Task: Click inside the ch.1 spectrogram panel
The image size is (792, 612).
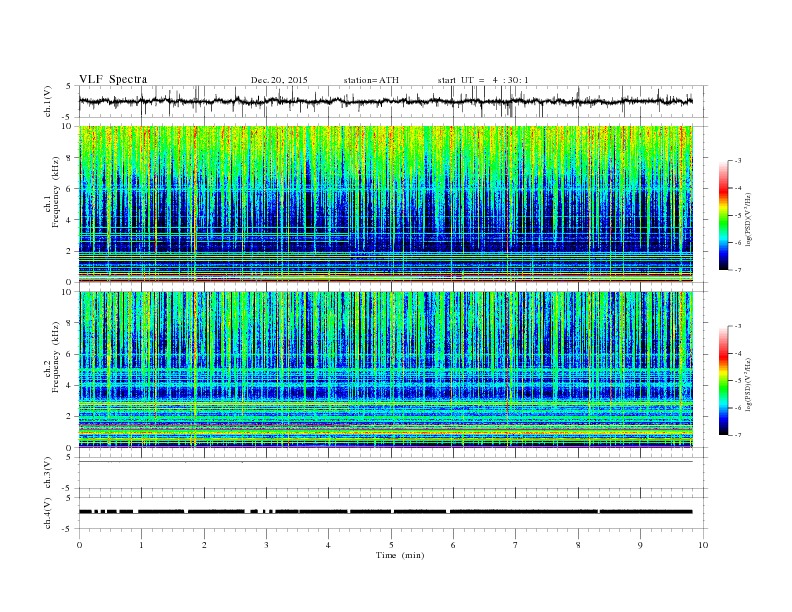Action: pos(386,204)
